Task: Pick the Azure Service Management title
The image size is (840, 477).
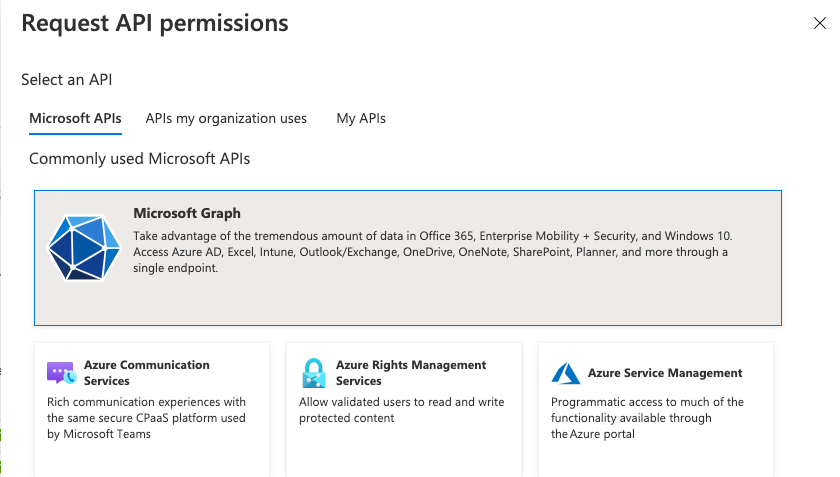Action: click(x=665, y=373)
